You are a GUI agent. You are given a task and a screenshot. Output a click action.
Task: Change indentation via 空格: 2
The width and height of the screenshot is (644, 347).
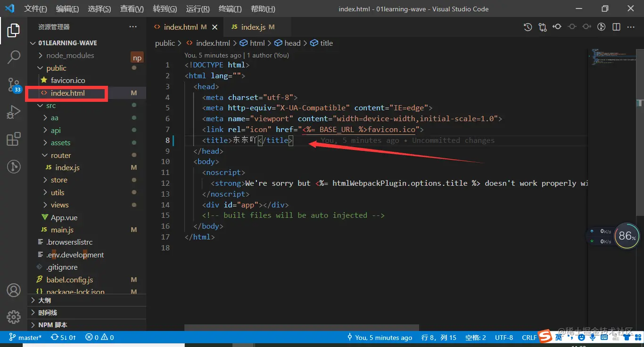476,338
